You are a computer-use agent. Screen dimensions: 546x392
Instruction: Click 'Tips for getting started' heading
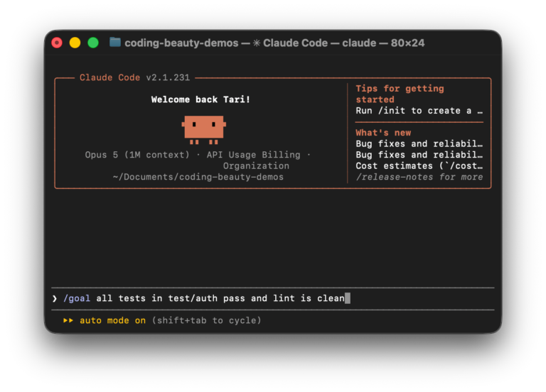coord(400,94)
